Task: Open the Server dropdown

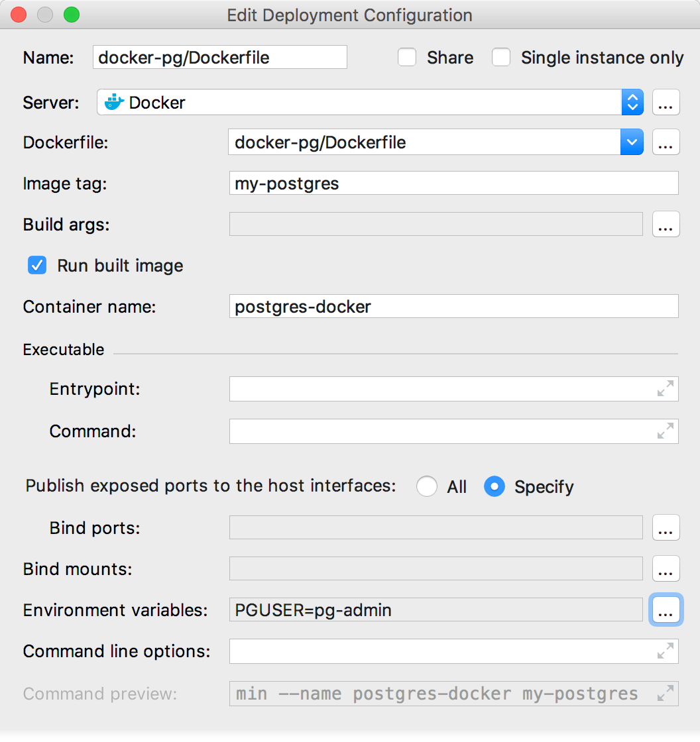Action: [632, 102]
